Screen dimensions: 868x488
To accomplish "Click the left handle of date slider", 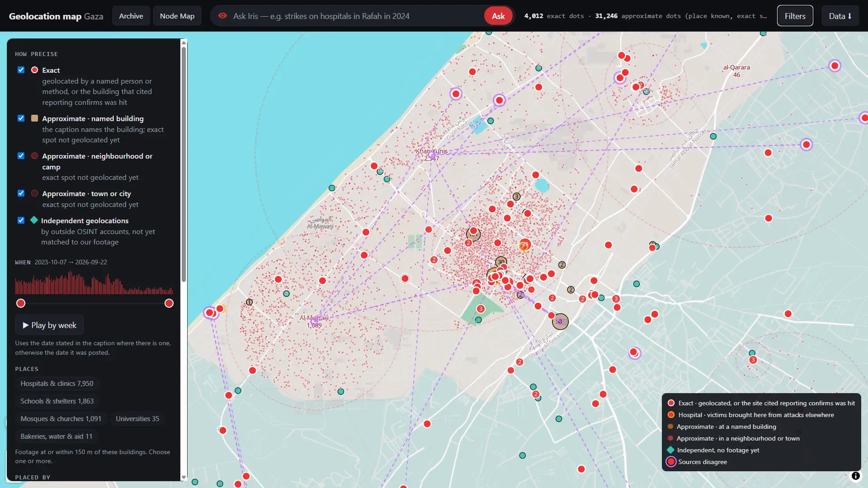I will [21, 303].
